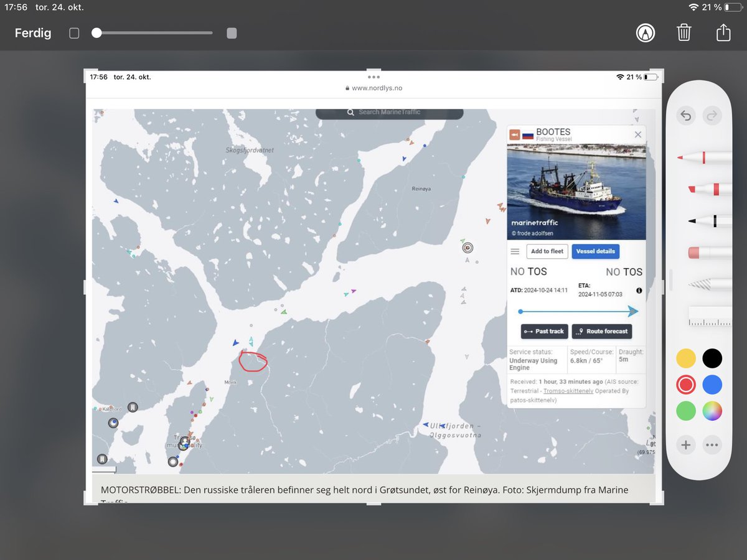The image size is (747, 560).
Task: Tap the iPad Wi-Fi status icon
Action: click(x=693, y=7)
